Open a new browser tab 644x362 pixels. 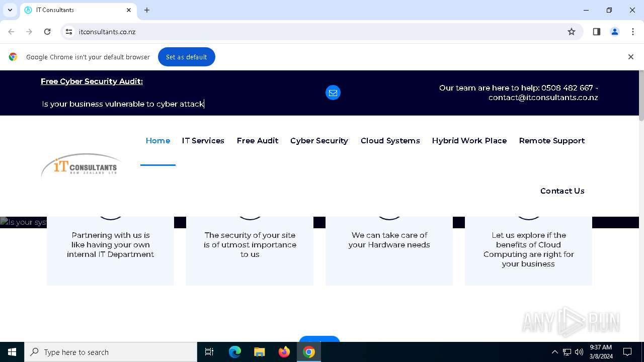point(147,10)
